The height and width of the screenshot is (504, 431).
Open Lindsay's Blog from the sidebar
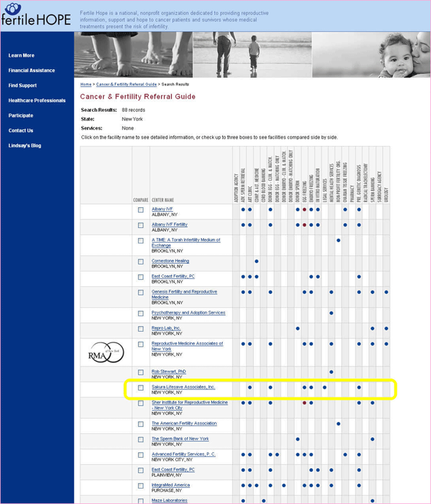25,145
